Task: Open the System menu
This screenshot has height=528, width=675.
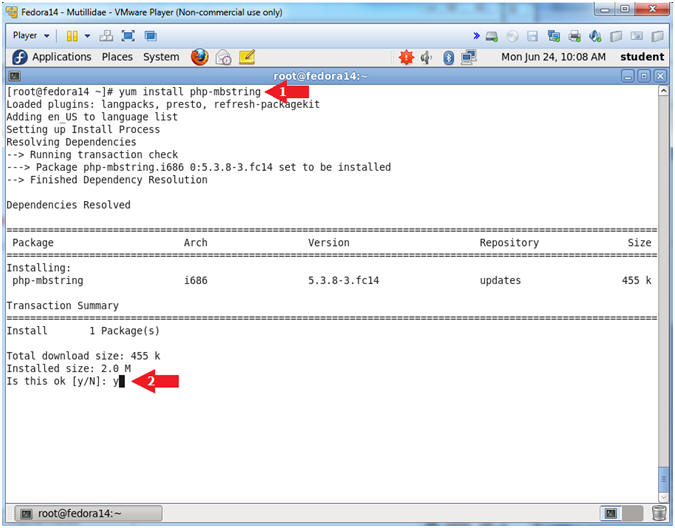Action: pyautogui.click(x=161, y=57)
